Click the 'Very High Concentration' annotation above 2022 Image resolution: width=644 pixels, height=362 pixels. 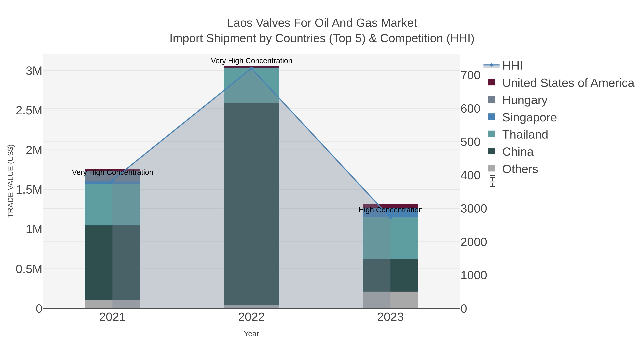click(252, 61)
